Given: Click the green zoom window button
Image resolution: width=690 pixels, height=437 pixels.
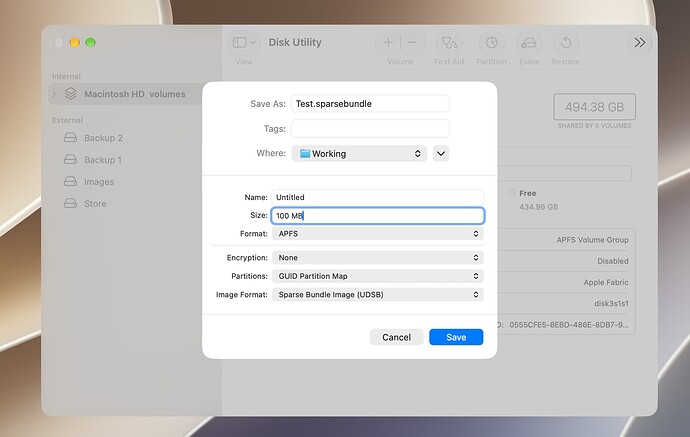Looking at the screenshot, I should [x=91, y=42].
